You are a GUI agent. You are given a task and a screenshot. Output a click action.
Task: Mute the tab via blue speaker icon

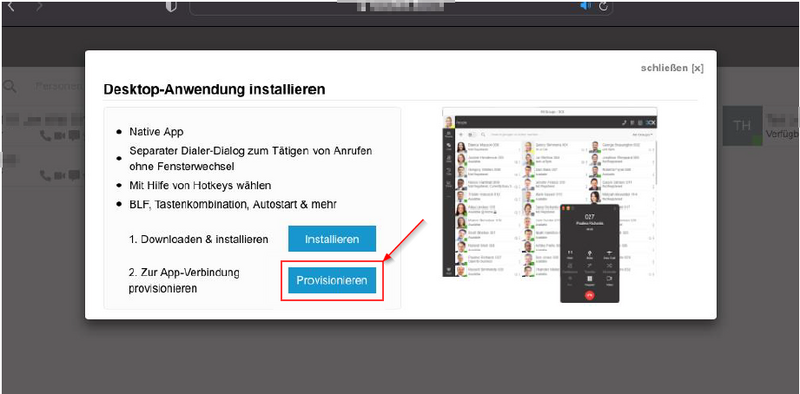tap(585, 6)
